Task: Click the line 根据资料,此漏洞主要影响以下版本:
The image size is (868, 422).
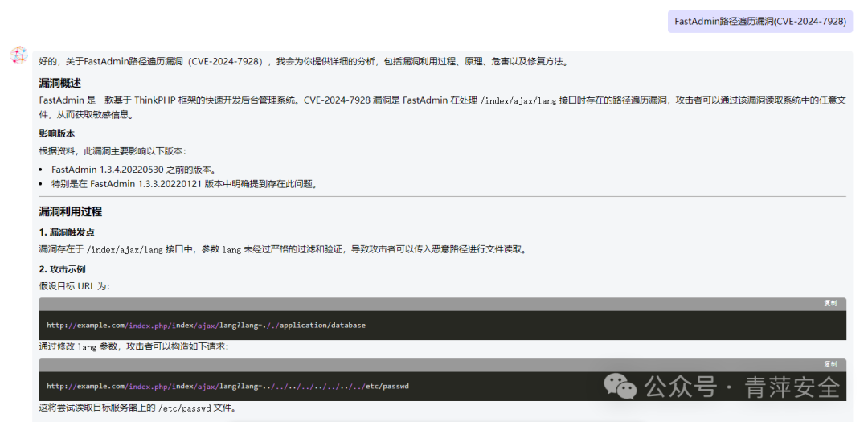Action: click(x=113, y=151)
